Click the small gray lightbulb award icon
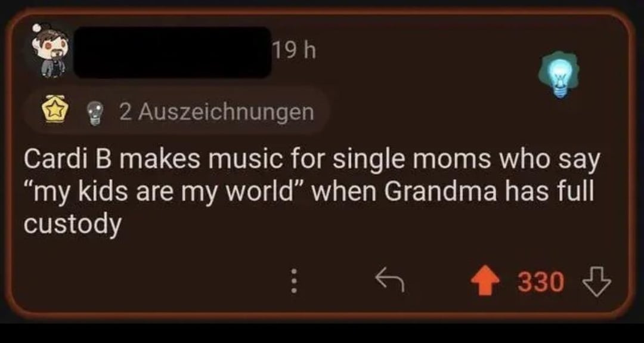The height and width of the screenshot is (343, 644). [94, 112]
